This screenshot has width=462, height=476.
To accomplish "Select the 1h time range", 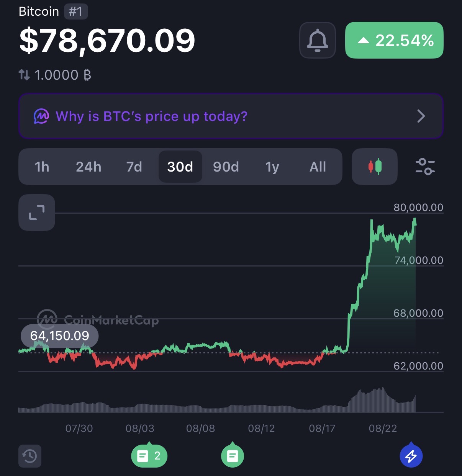I will pos(42,167).
